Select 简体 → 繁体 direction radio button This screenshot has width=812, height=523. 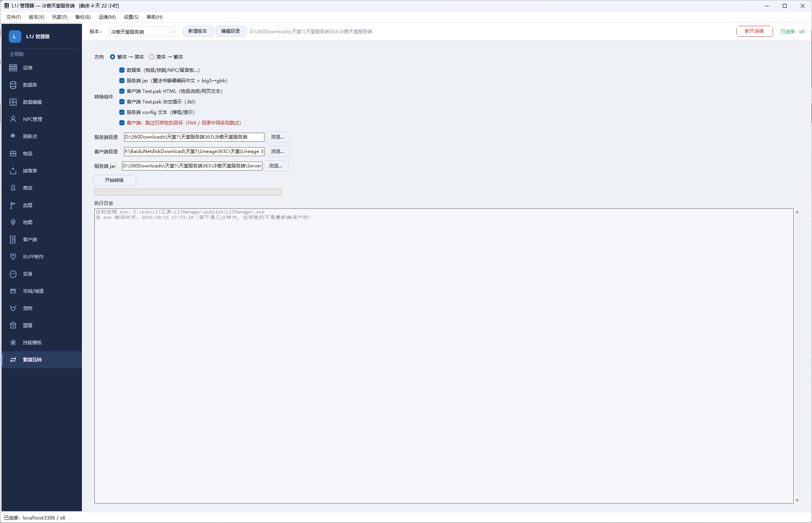[x=151, y=57]
